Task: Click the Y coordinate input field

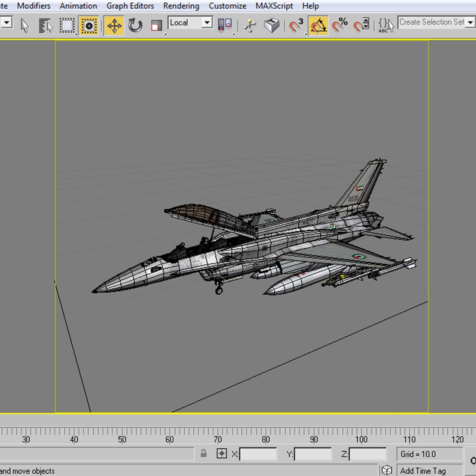Action: [x=313, y=454]
